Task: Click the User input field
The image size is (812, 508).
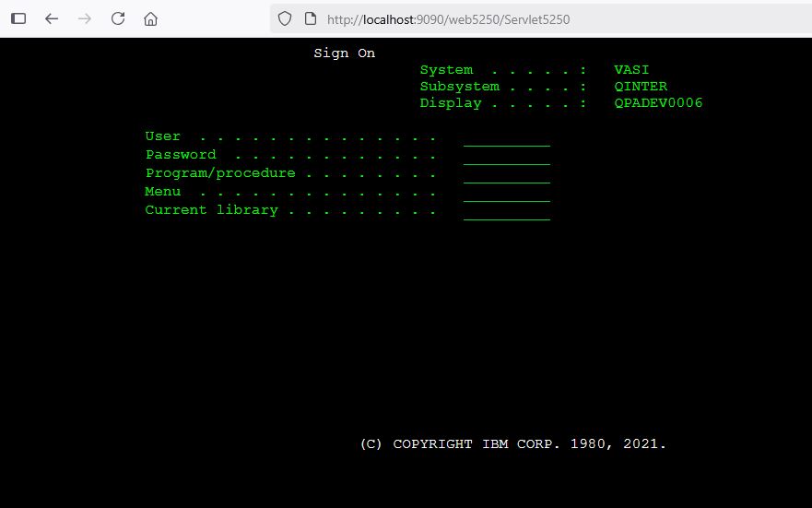Action: click(506, 137)
